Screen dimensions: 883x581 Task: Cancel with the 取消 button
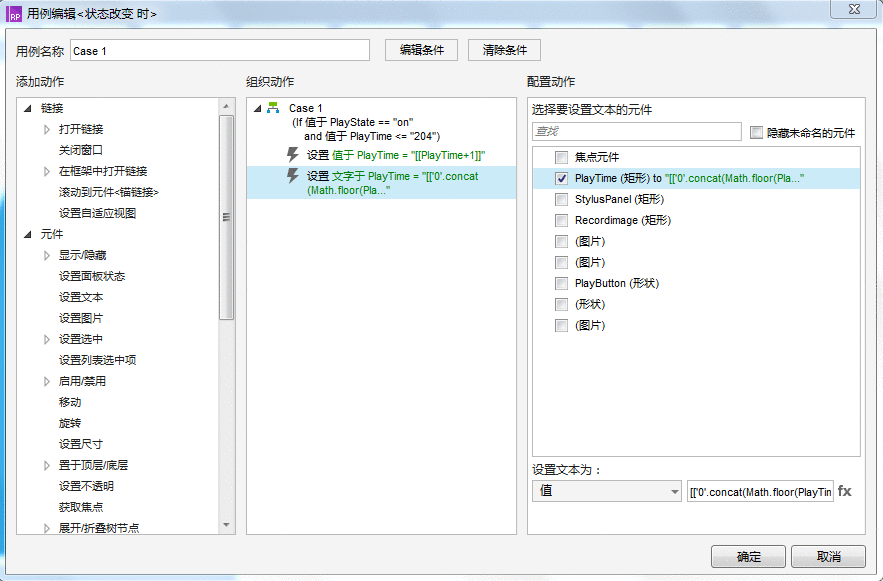(828, 557)
